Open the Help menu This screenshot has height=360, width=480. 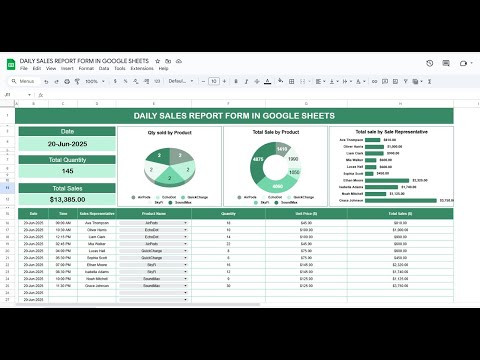(163, 68)
